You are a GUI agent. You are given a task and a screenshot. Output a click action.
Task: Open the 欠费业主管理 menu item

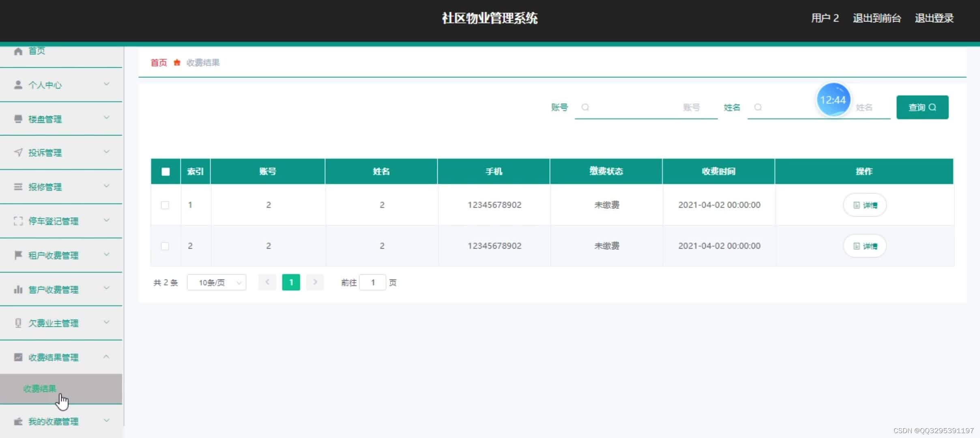tap(61, 323)
